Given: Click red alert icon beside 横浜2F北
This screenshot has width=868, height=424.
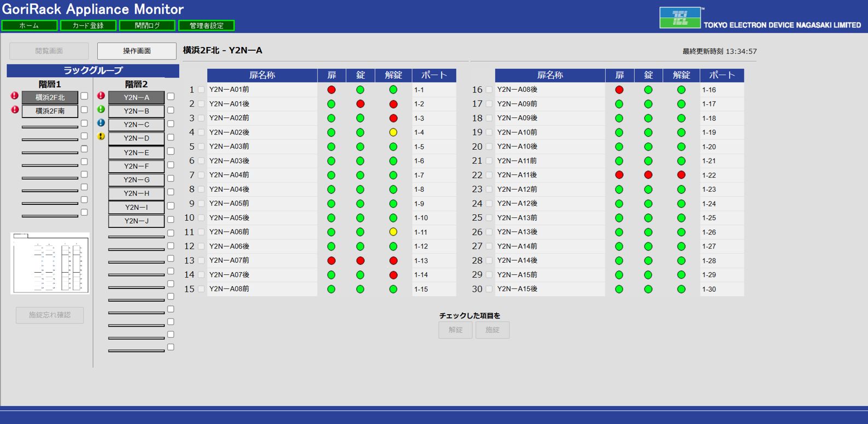Looking at the screenshot, I should [x=15, y=96].
